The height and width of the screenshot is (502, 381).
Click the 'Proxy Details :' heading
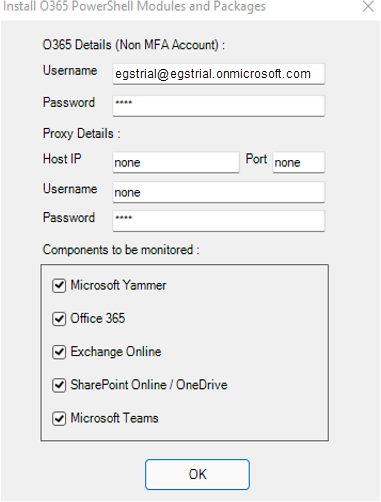pyautogui.click(x=82, y=134)
